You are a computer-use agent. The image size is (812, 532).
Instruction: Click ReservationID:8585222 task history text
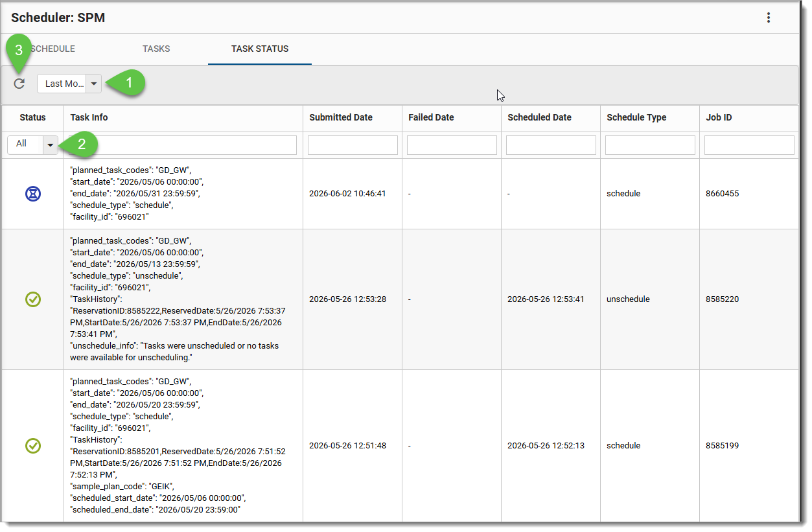point(178,322)
